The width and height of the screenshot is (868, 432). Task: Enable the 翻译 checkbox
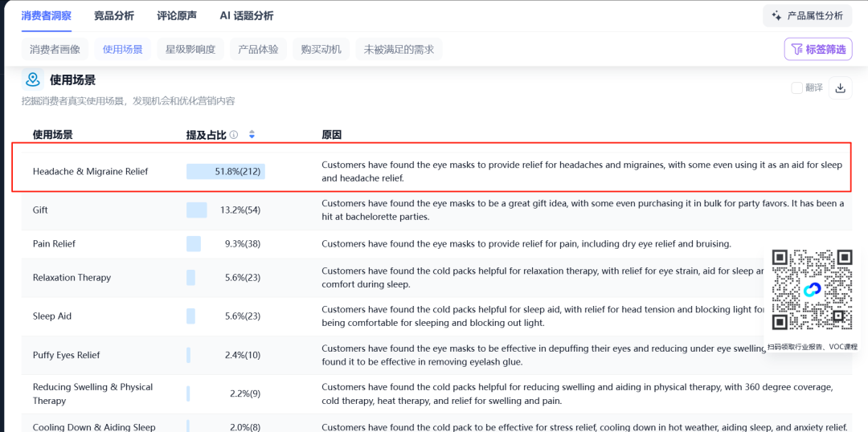click(x=796, y=88)
